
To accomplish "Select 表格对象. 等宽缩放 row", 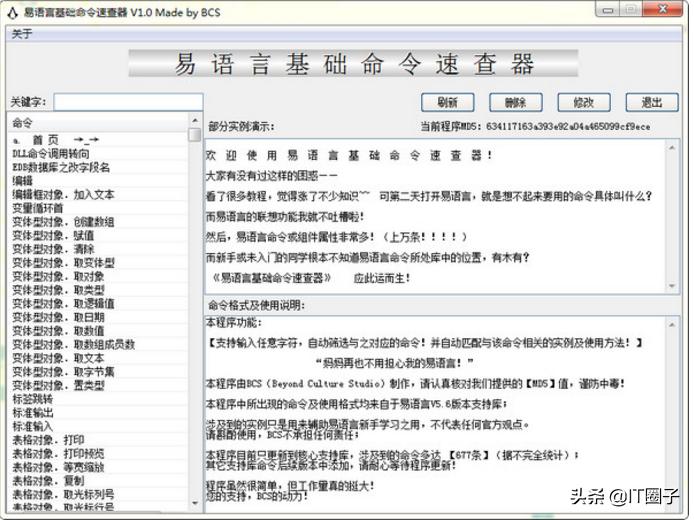I will point(98,467).
